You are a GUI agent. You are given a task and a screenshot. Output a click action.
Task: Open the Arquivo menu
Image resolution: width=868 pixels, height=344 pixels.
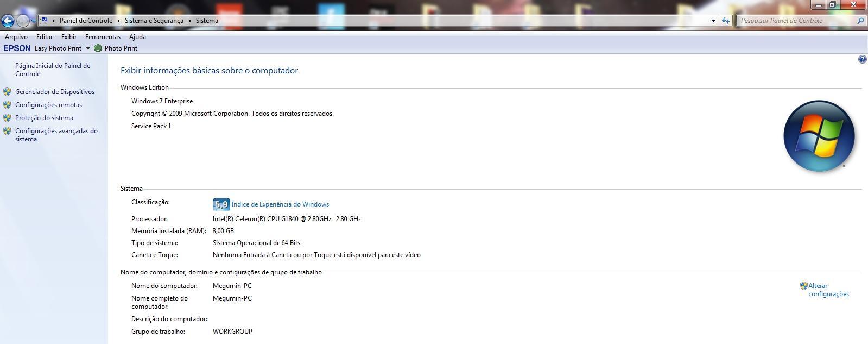click(x=16, y=37)
